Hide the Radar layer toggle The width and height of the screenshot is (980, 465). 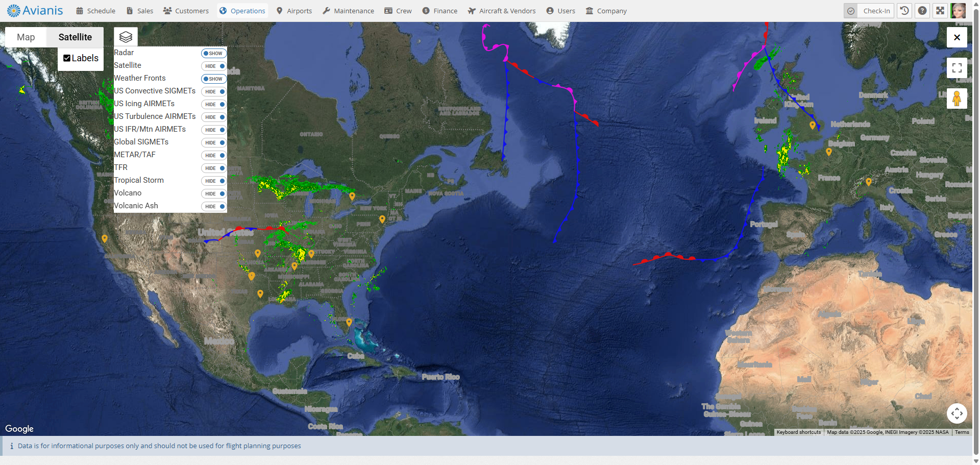click(213, 53)
